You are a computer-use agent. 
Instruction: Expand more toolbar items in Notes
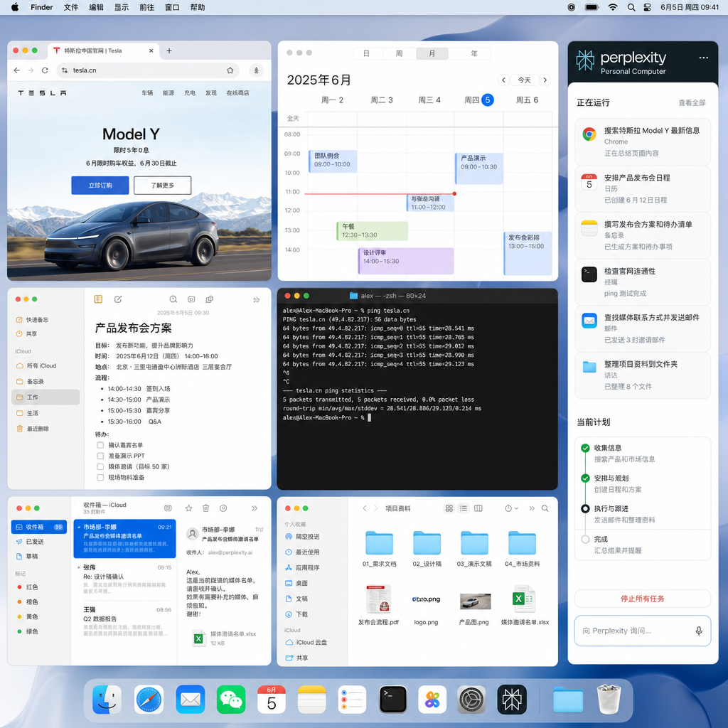[x=256, y=300]
